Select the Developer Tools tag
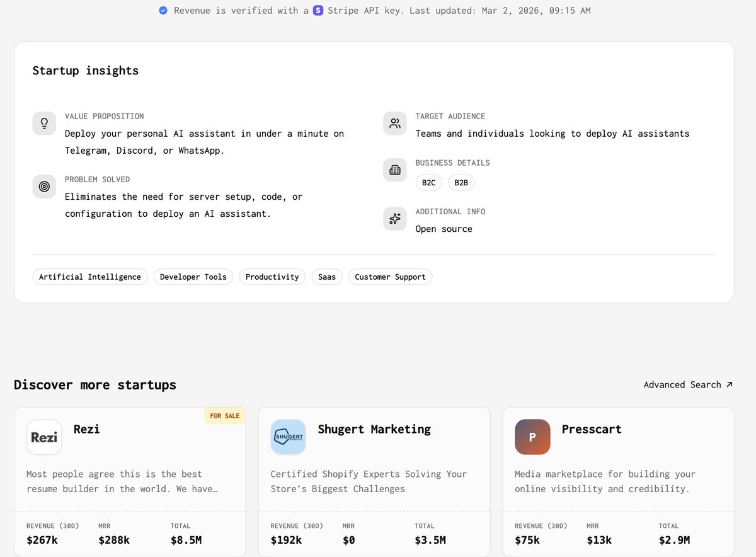This screenshot has width=756, height=557. (193, 277)
